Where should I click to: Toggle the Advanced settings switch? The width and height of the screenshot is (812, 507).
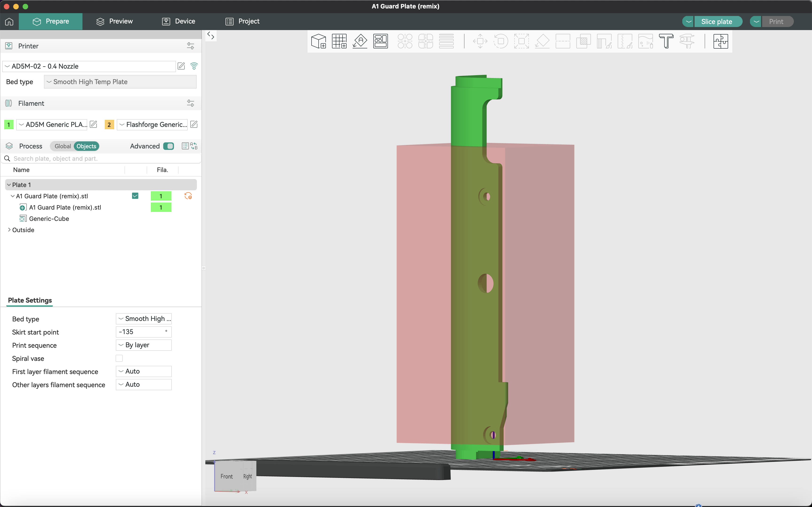(168, 146)
